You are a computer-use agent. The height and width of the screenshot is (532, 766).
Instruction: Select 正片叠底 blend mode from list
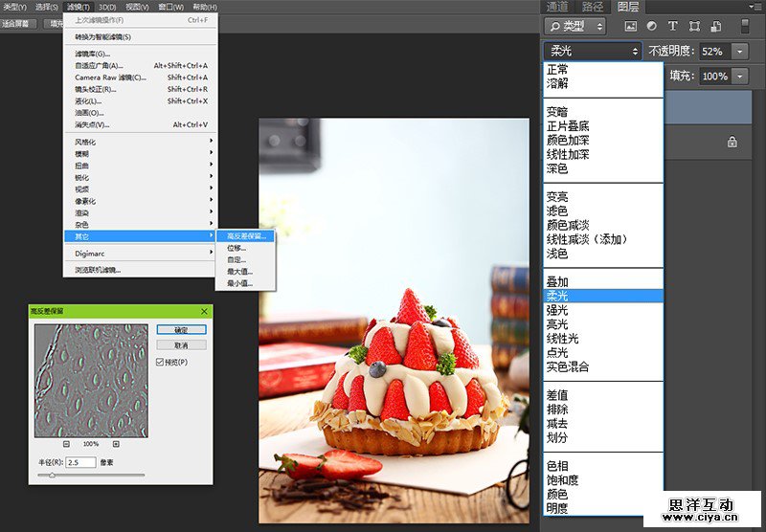click(568, 125)
